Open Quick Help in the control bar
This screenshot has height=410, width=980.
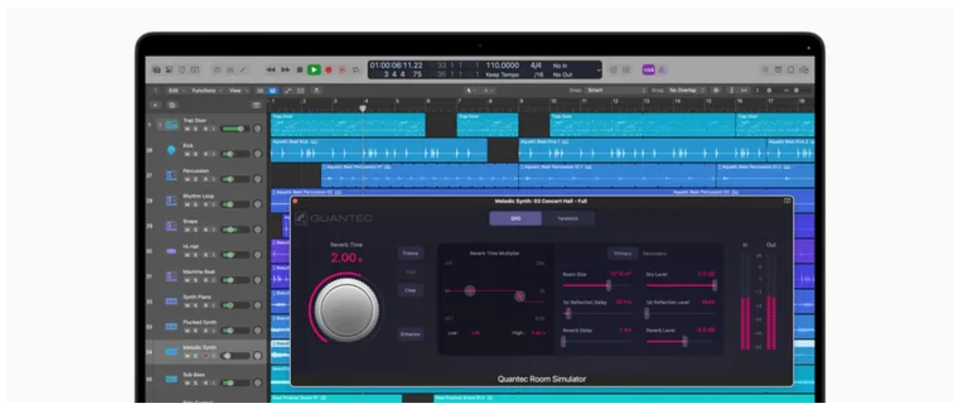click(x=182, y=70)
